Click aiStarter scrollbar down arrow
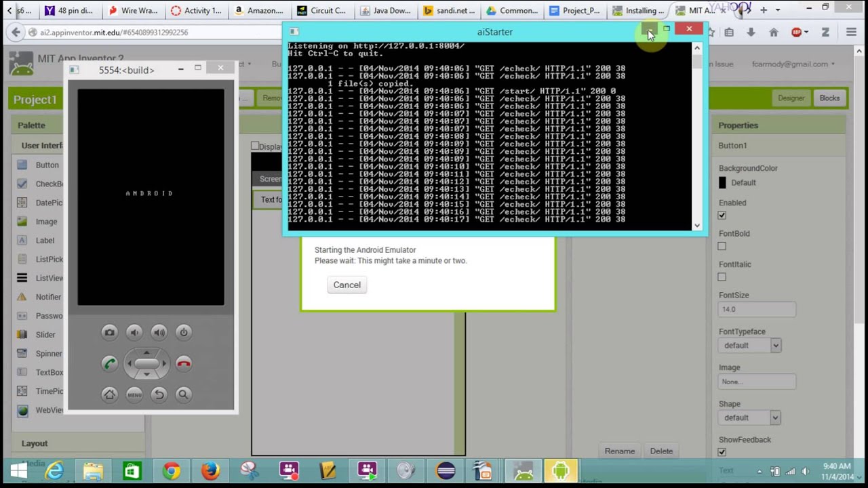Screen dimensions: 868x488 pyautogui.click(x=696, y=225)
